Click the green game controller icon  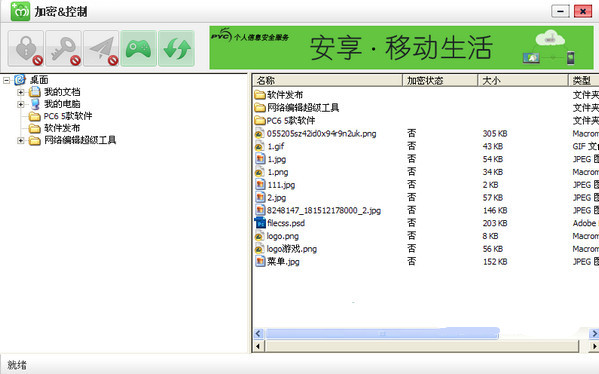(139, 49)
